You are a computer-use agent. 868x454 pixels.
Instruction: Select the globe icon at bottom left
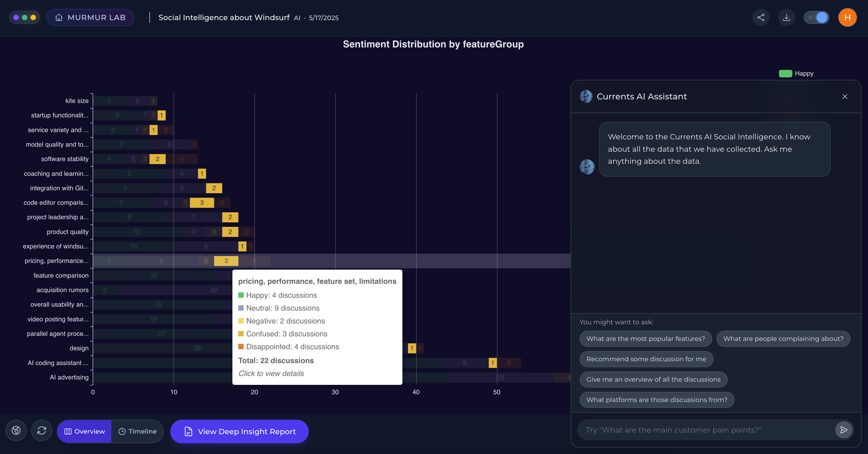pyautogui.click(x=16, y=431)
